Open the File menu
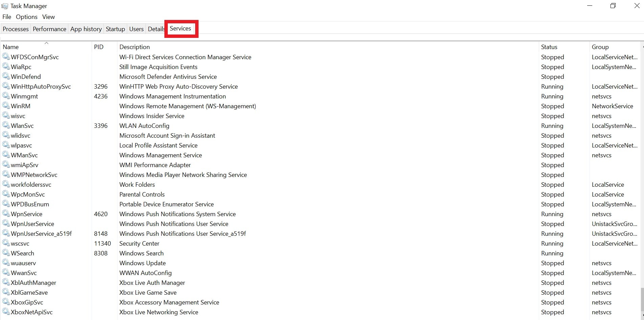Viewport: 644px width, 320px height. pos(7,17)
